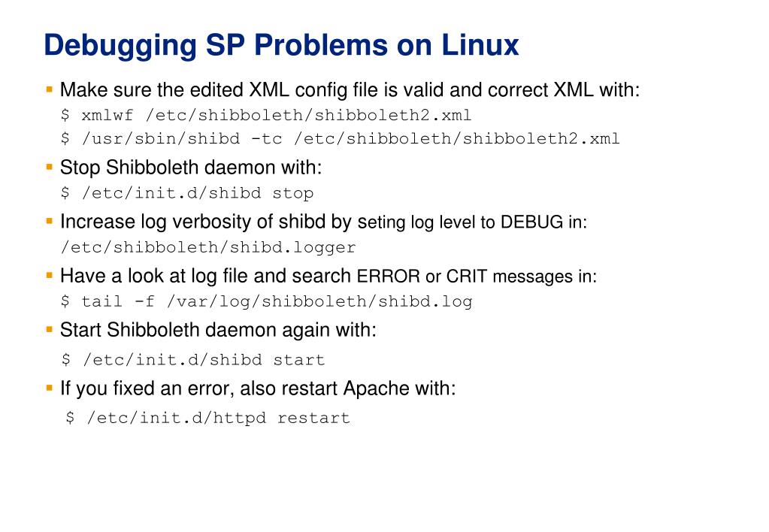Image resolution: width=769 pixels, height=532 pixels.
Task: Click the /etc/shibboleth/shibd.logger path text
Action: click(208, 247)
